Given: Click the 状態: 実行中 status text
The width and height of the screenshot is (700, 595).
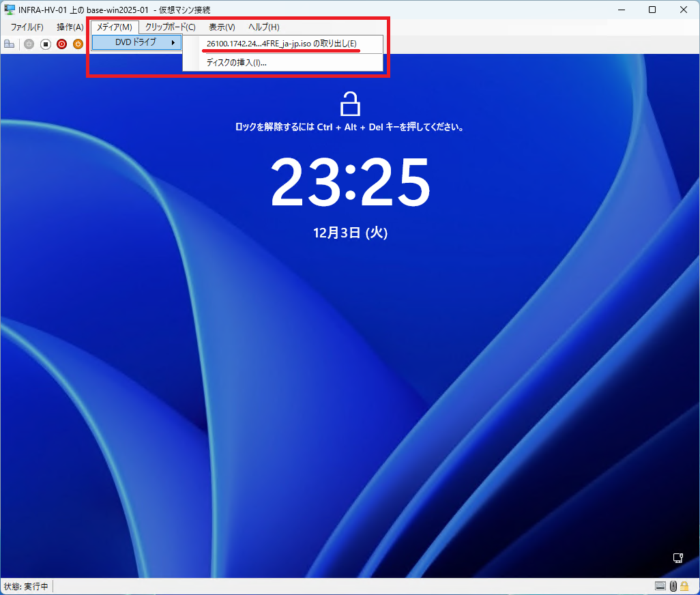Looking at the screenshot, I should (26, 586).
